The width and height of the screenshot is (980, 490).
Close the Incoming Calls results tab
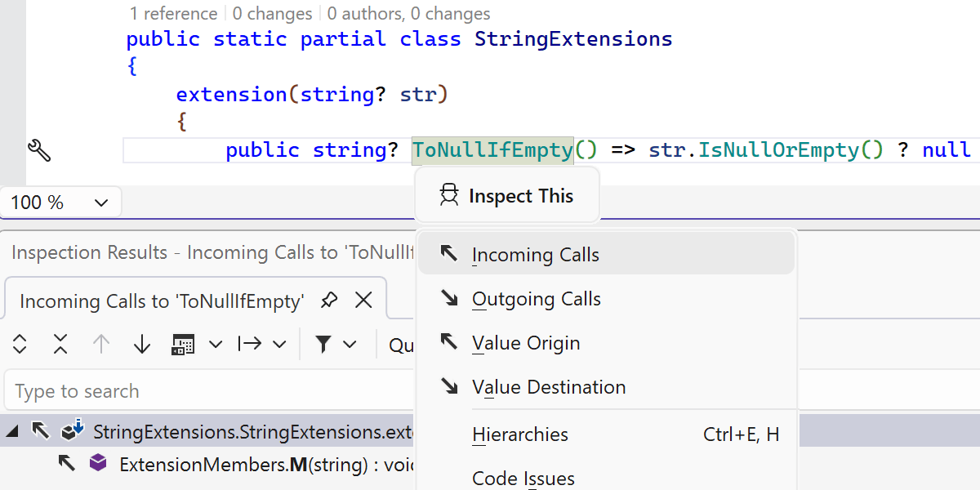pyautogui.click(x=364, y=301)
